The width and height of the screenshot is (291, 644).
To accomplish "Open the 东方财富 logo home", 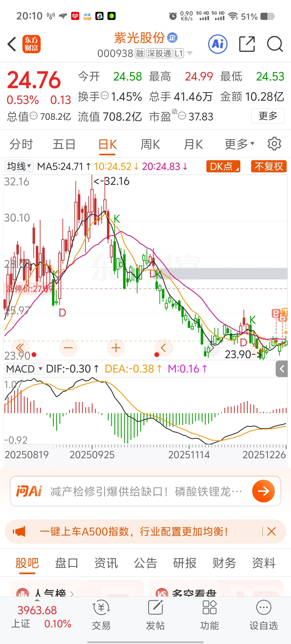I will click(x=31, y=44).
